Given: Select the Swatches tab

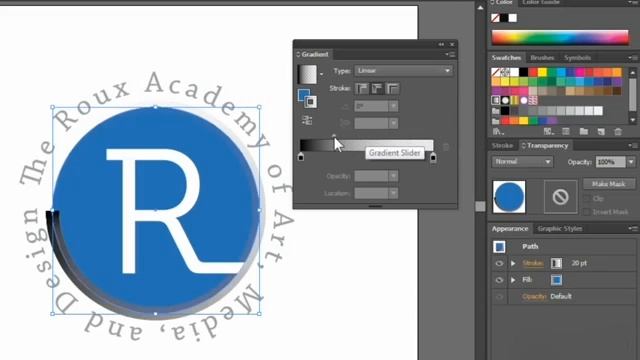Looking at the screenshot, I should [506, 58].
